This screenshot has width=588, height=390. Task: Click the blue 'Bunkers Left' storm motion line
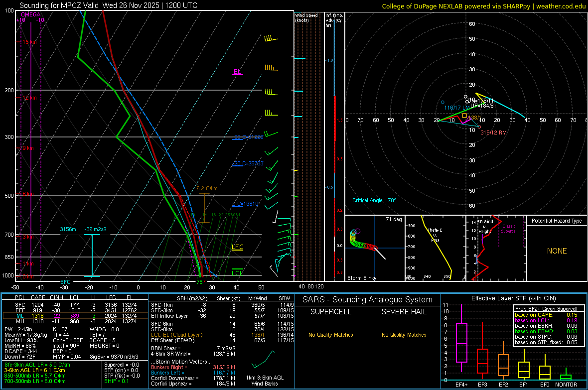click(x=193, y=373)
